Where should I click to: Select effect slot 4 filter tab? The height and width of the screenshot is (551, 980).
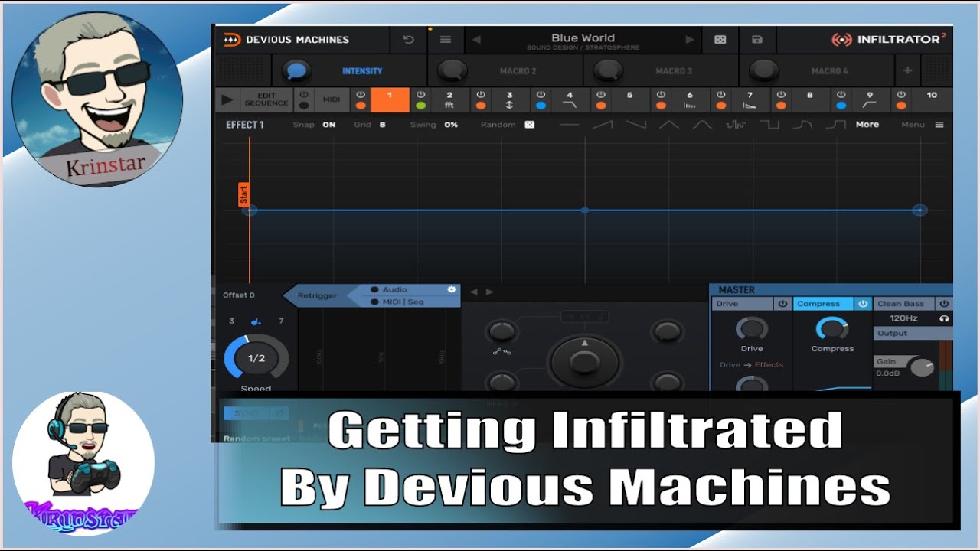570,99
